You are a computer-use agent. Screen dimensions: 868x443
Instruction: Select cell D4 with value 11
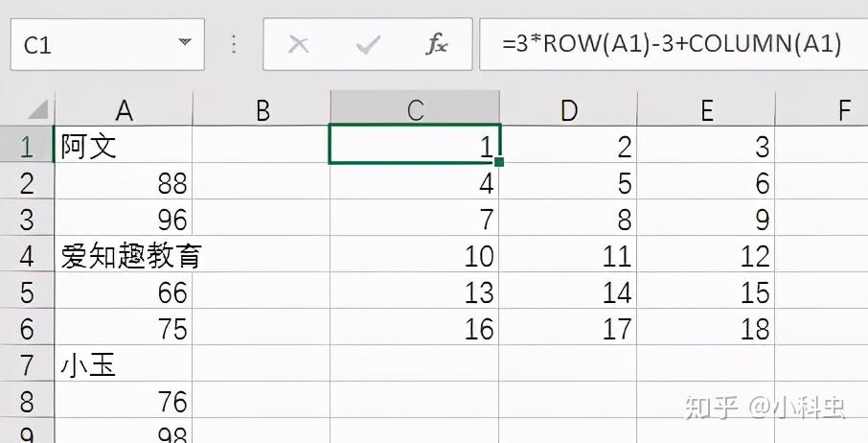[x=568, y=254]
